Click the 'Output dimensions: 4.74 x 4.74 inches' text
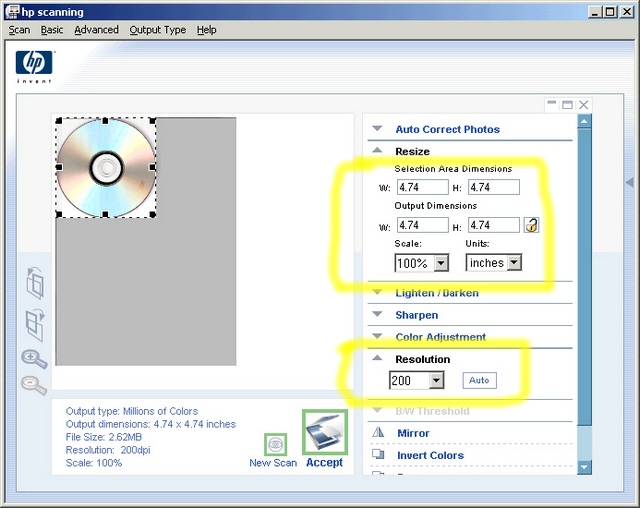 [x=151, y=424]
